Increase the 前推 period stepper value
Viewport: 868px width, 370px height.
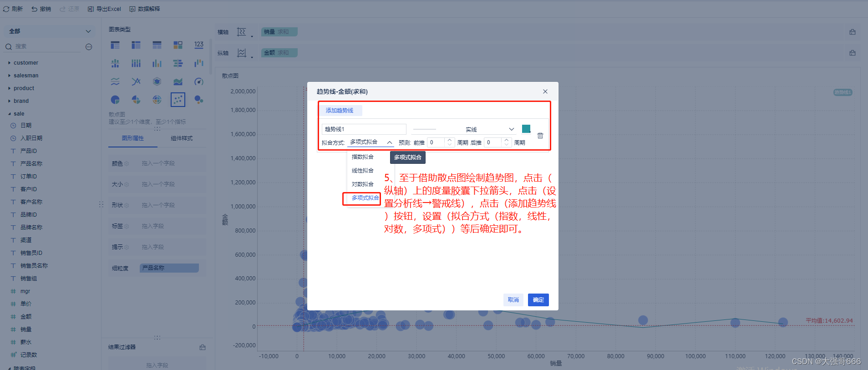tap(450, 140)
